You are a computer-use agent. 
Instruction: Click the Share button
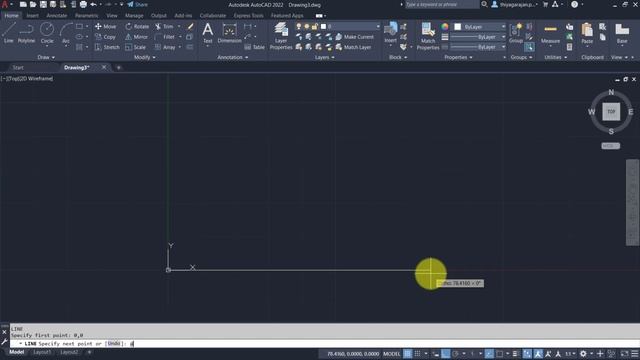point(137,4)
